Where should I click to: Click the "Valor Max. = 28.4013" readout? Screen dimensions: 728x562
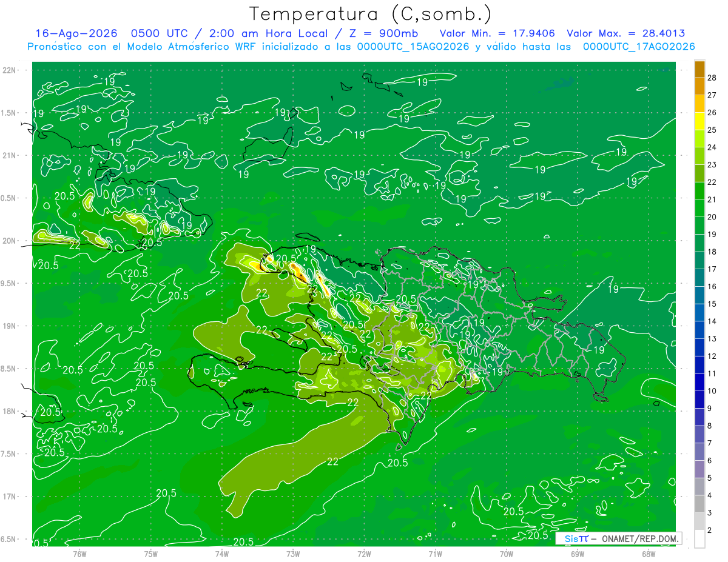click(626, 33)
